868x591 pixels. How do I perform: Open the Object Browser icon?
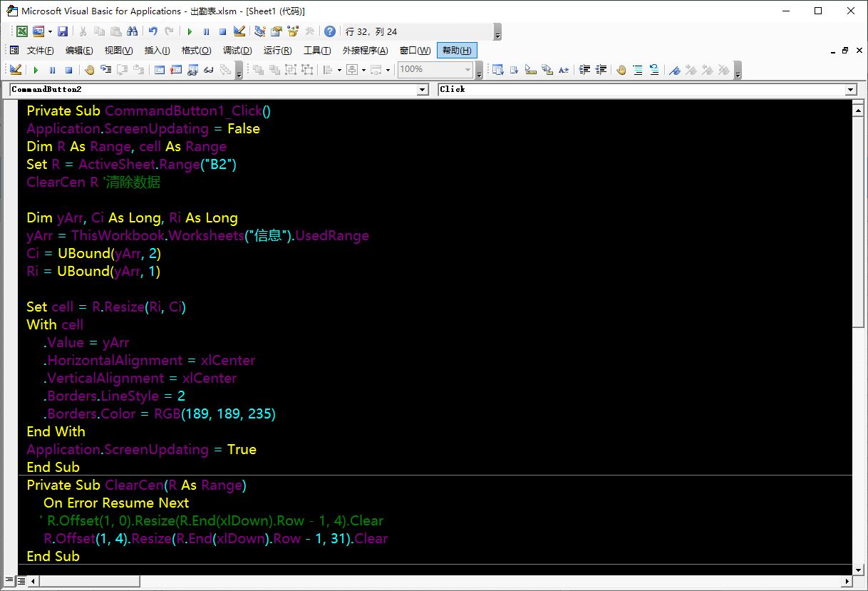click(x=293, y=31)
